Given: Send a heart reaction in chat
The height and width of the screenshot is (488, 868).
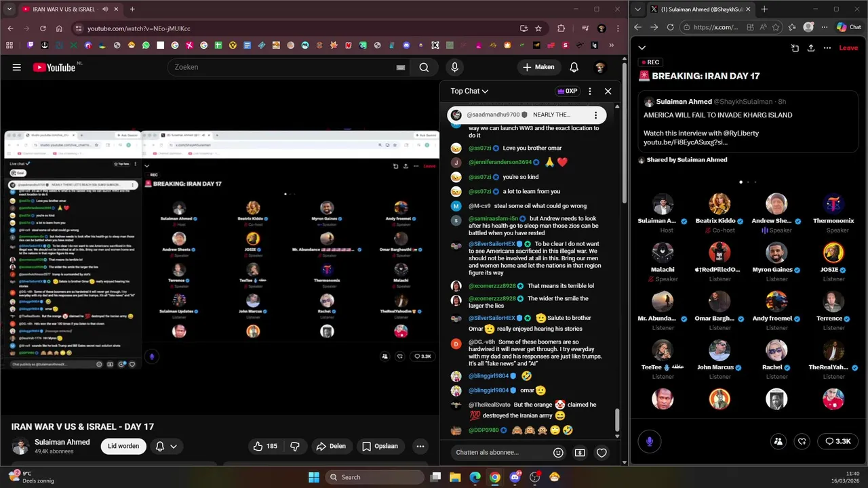Looking at the screenshot, I should [x=601, y=453].
